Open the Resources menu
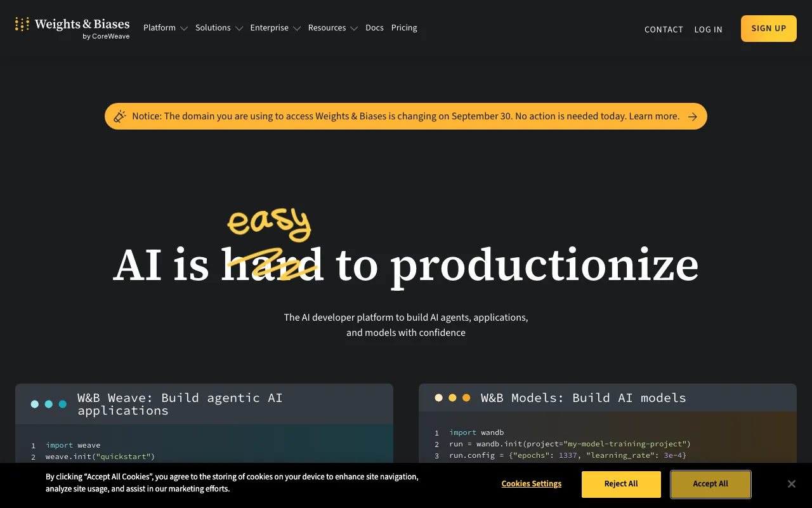Screen dimensions: 812x508 click(x=327, y=28)
